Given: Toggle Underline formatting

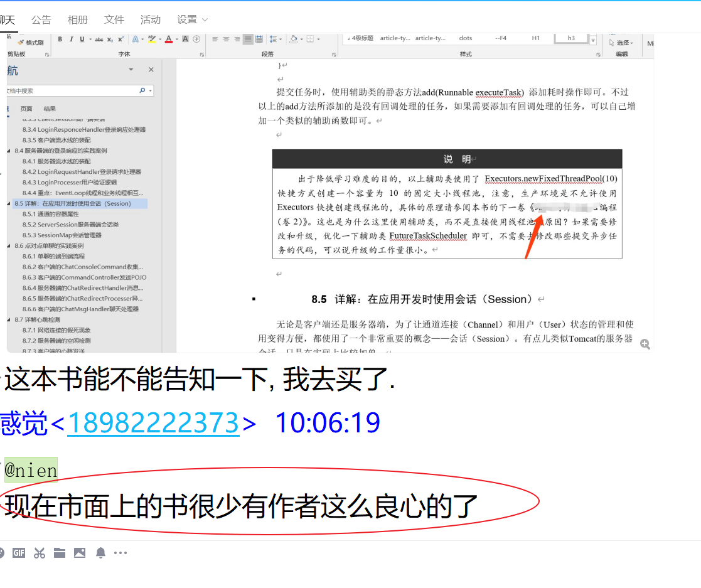Looking at the screenshot, I should pyautogui.click(x=82, y=40).
